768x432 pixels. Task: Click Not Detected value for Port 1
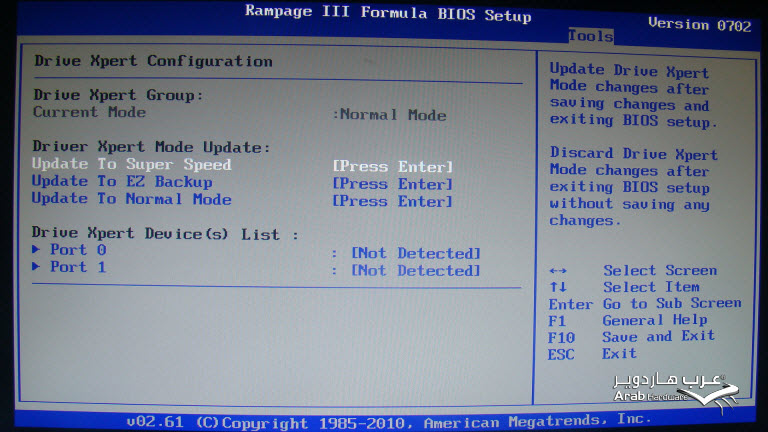point(415,270)
